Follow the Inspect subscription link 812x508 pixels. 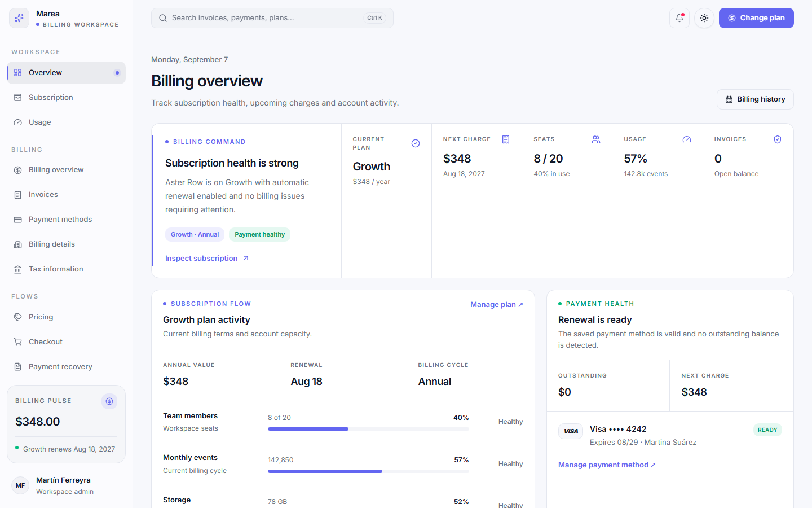click(207, 259)
